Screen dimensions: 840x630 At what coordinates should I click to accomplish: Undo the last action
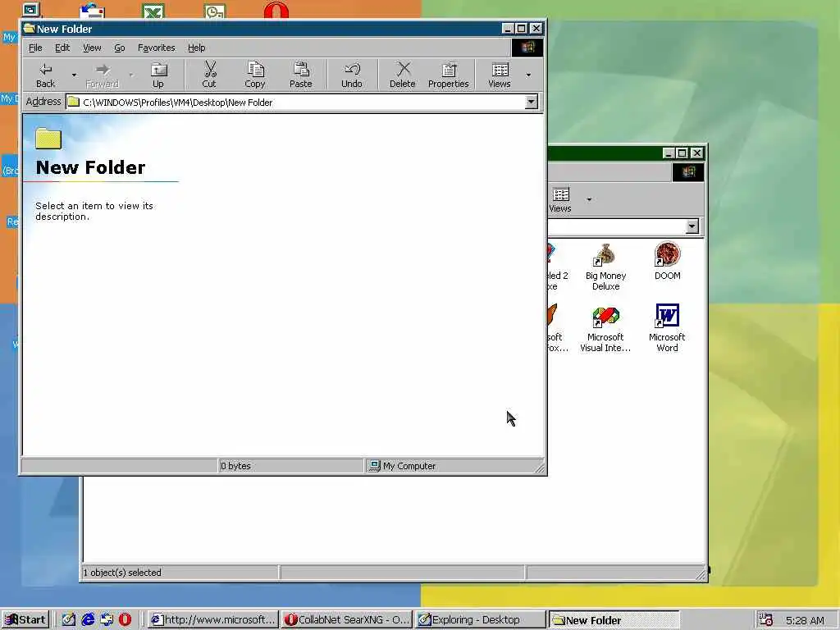pyautogui.click(x=352, y=75)
